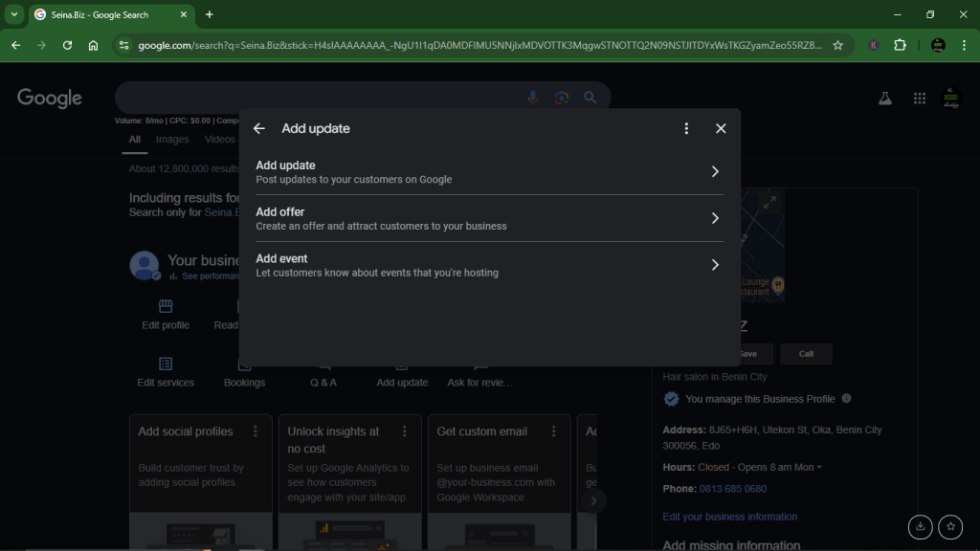Open the dialog three-dot menu

[x=686, y=127]
